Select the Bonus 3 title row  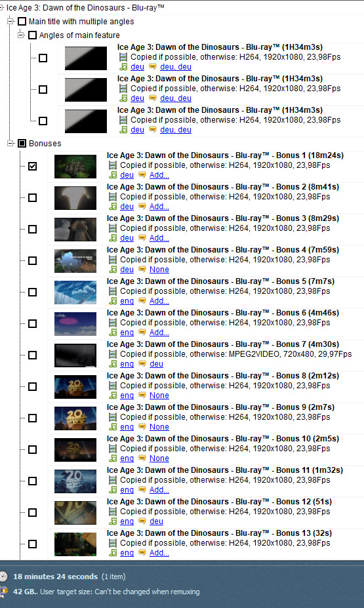tap(223, 218)
